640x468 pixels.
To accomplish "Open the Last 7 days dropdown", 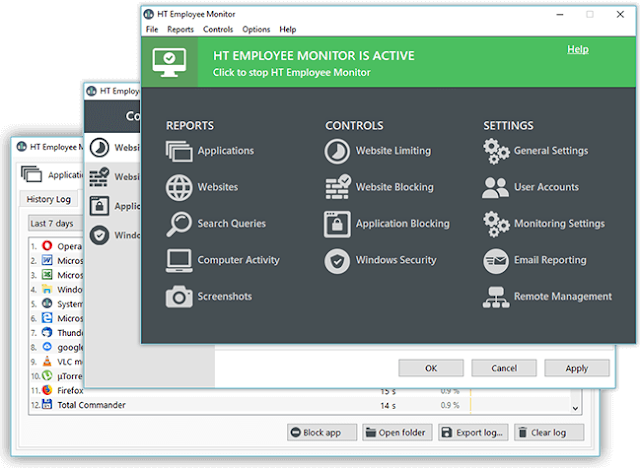I will click(x=55, y=223).
